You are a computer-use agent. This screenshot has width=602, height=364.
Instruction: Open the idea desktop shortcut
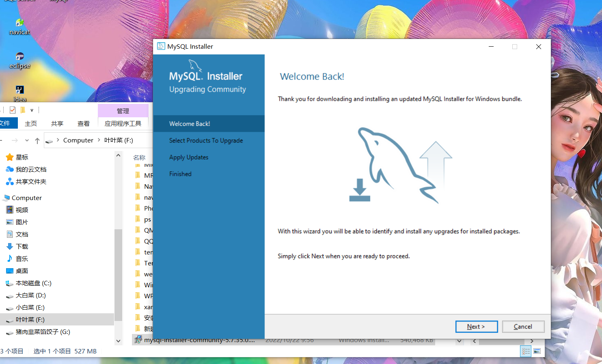click(x=19, y=94)
